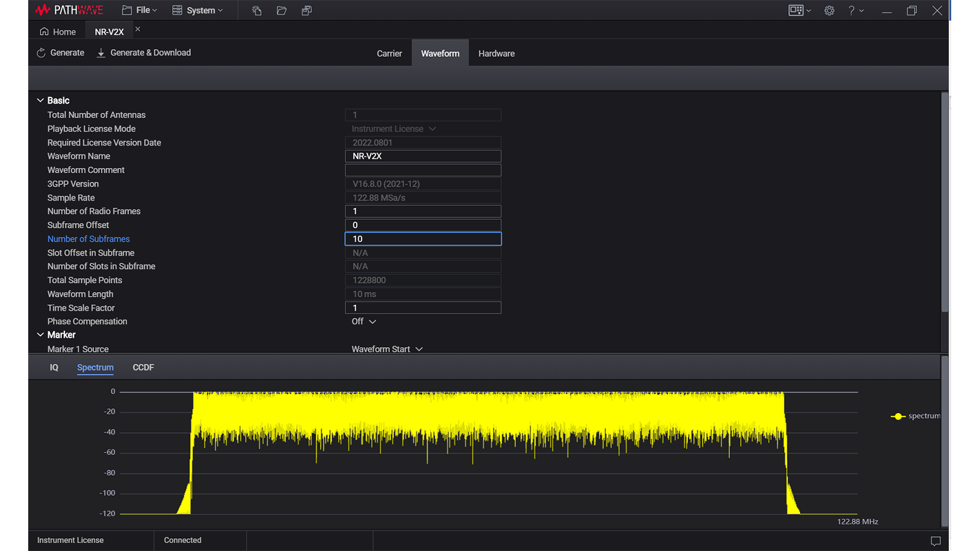Viewport: 980px width, 551px height.
Task: Collapse the Basic section
Action: pos(40,100)
